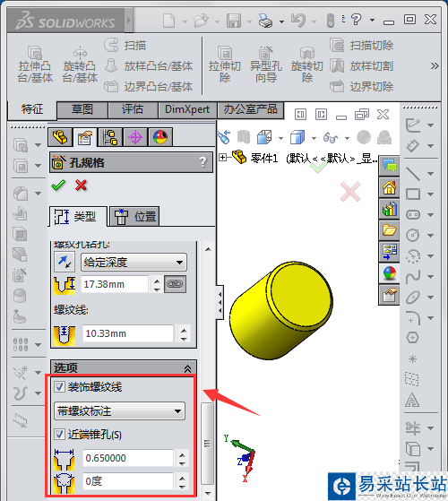The image size is (448, 501).
Task: Click the Ellipse sketch tool
Action: tap(413, 298)
